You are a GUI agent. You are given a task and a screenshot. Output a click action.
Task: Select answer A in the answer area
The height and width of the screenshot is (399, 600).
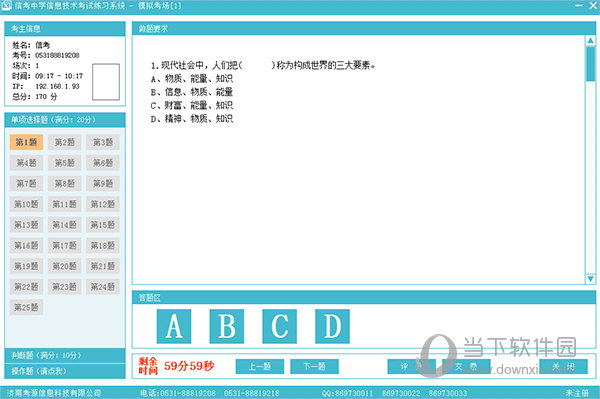(x=174, y=326)
